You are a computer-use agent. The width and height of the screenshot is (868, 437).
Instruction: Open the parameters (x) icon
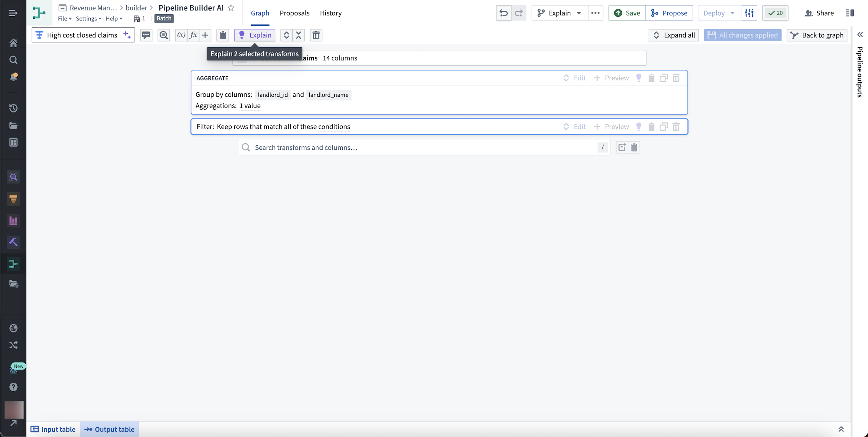(x=181, y=35)
